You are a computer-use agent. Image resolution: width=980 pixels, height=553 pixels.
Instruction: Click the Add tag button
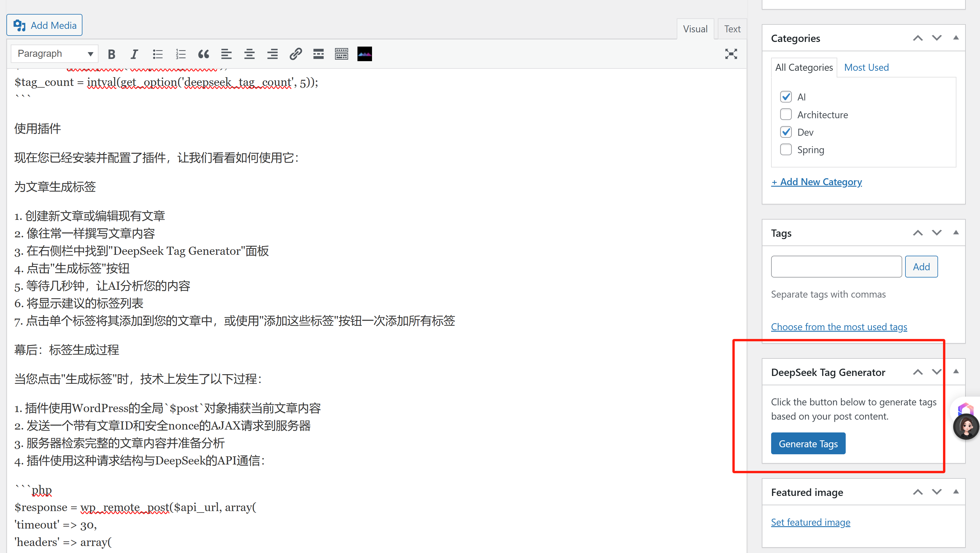[921, 267]
